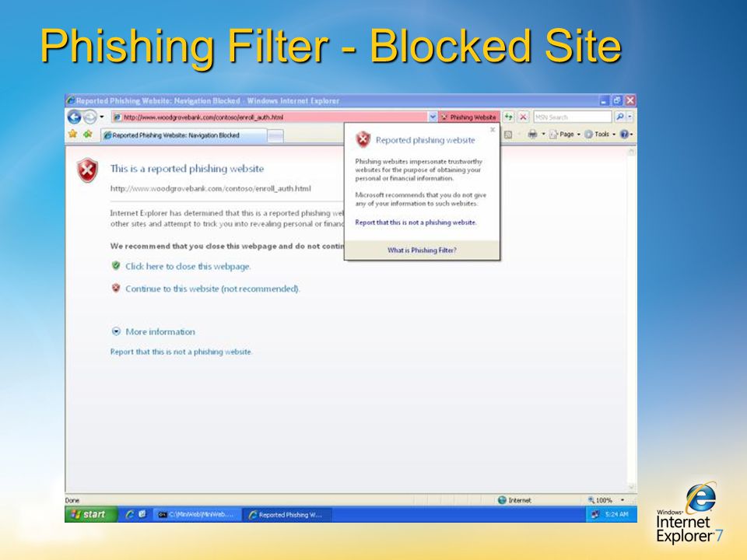747x560 pixels.
Task: Click the red shield icon in the popup
Action: [363, 140]
